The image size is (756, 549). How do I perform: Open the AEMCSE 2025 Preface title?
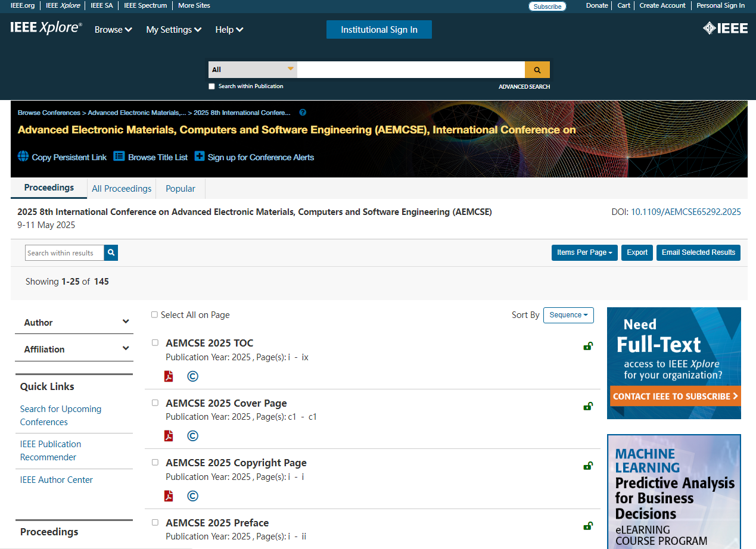click(x=217, y=523)
